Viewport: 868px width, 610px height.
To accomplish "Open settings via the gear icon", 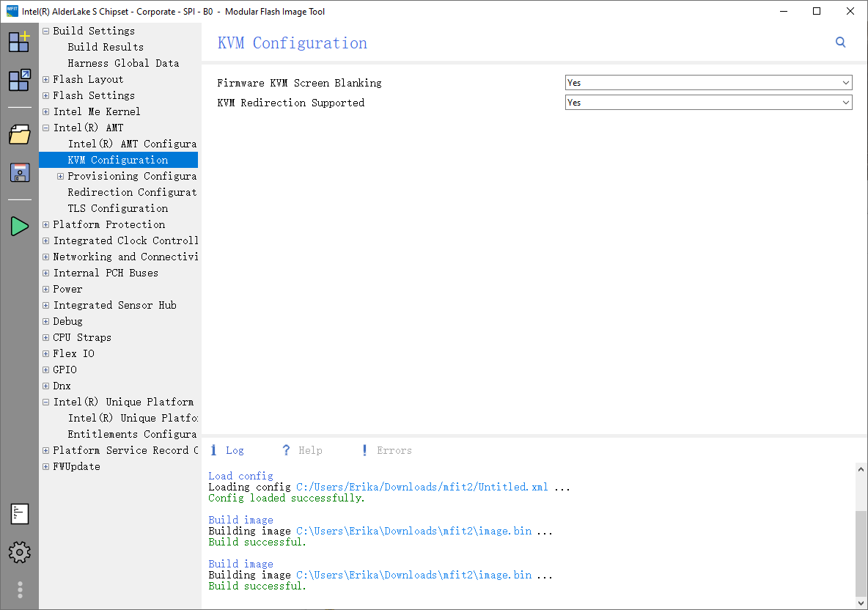I will click(19, 553).
